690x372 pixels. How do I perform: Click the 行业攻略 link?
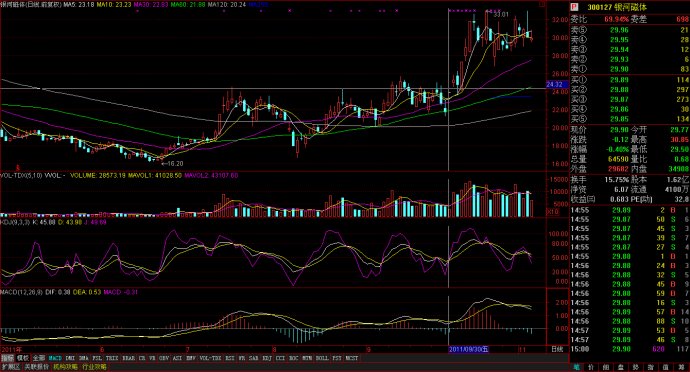94,367
